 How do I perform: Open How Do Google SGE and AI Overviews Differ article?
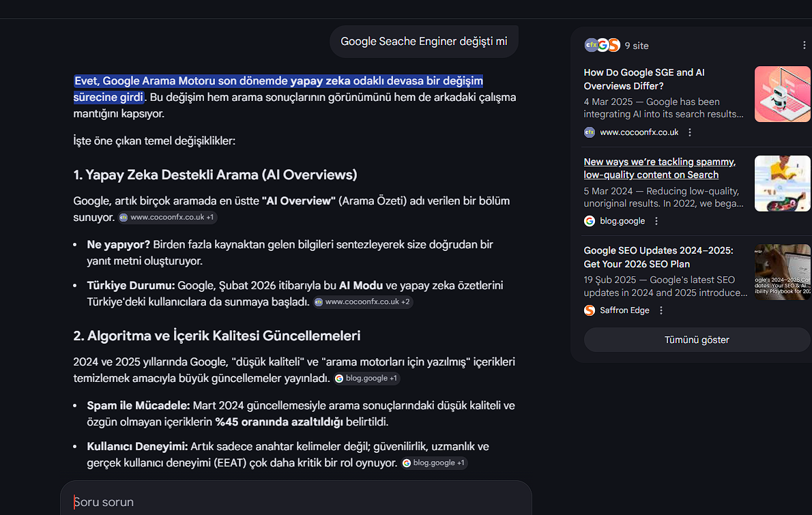pyautogui.click(x=643, y=79)
